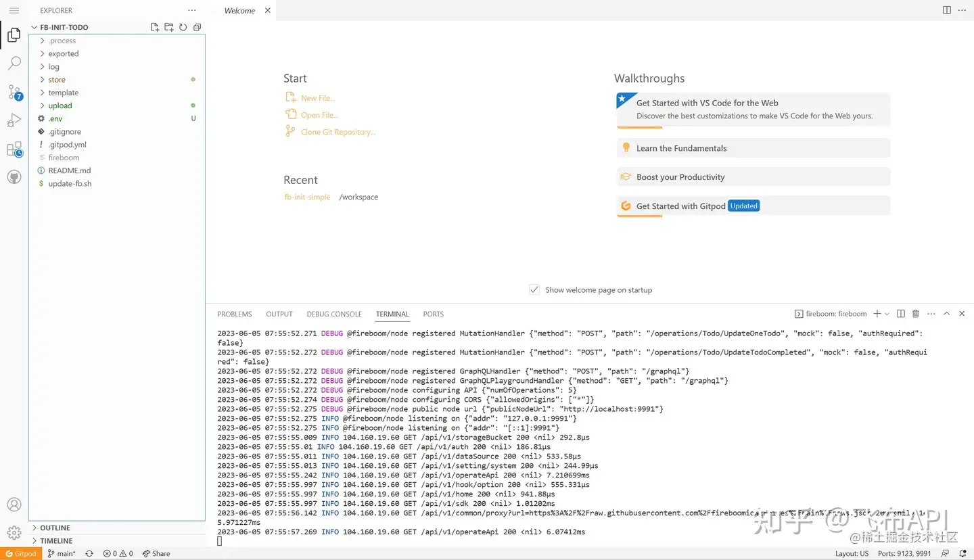Kill the terminal with trash icon
Viewport: 974px width, 560px height.
(x=916, y=314)
